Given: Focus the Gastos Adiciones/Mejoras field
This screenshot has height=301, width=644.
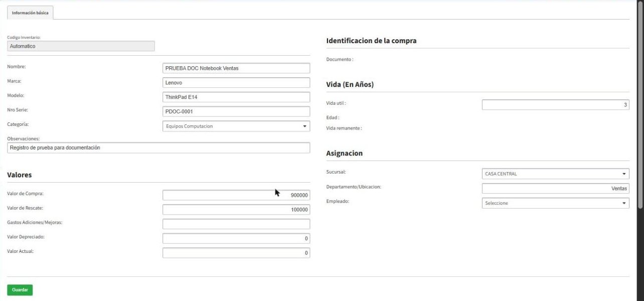Looking at the screenshot, I should click(x=236, y=224).
